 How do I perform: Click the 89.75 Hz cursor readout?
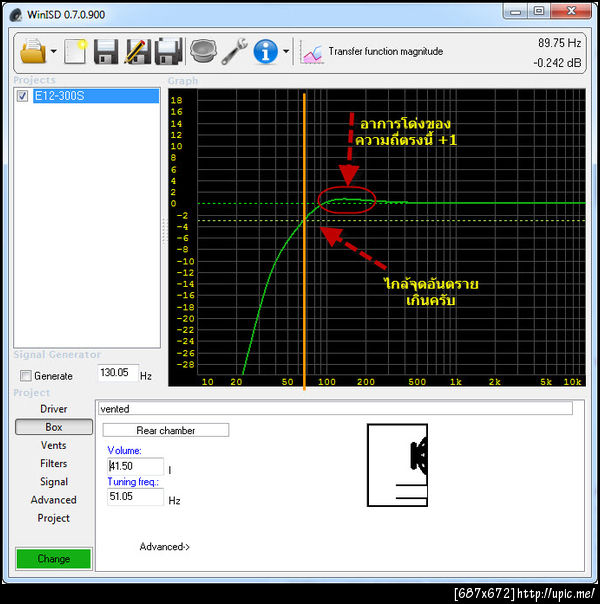tap(560, 43)
